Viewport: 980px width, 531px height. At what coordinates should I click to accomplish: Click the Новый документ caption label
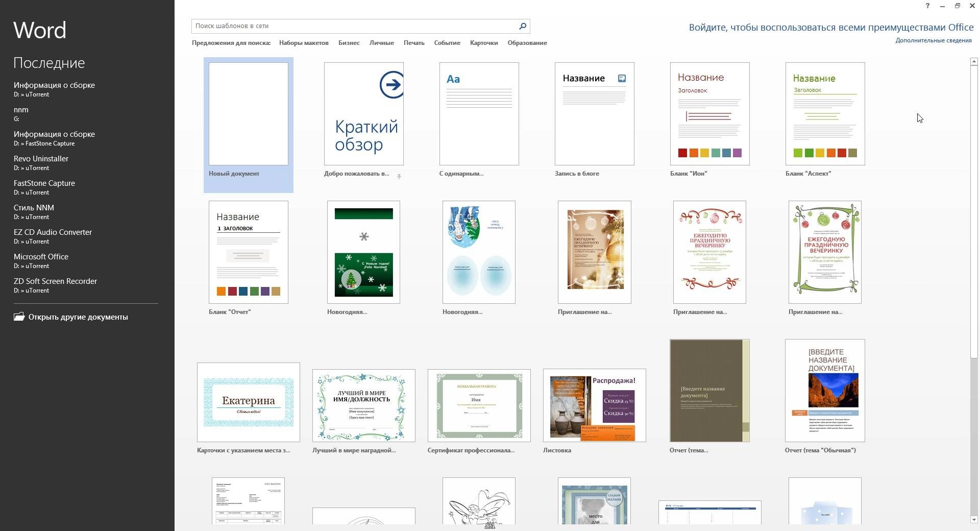(x=234, y=174)
